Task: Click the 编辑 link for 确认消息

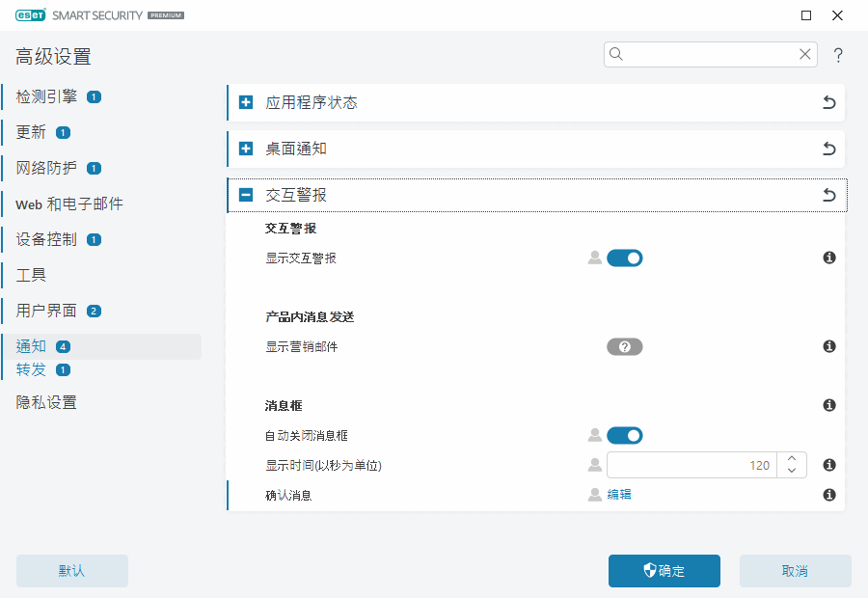Action: (619, 495)
